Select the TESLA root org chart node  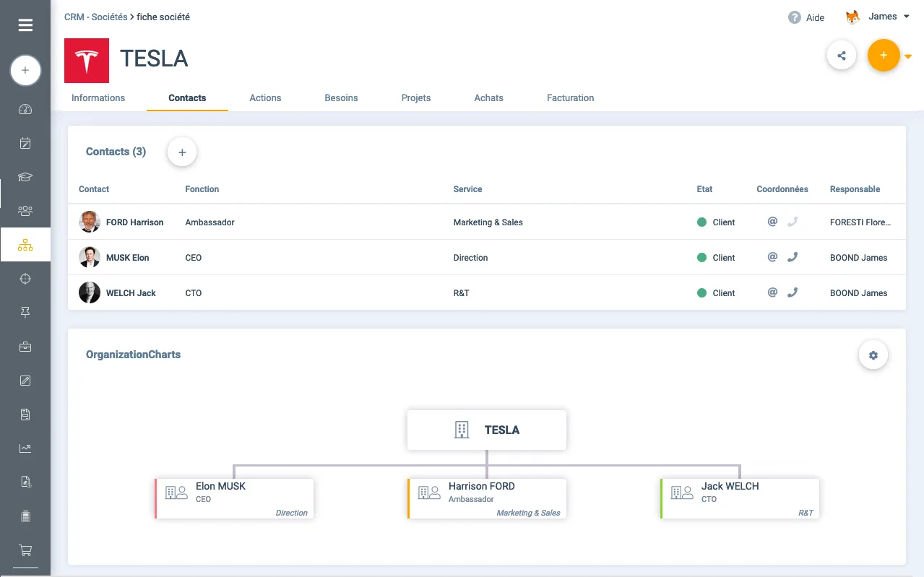click(x=487, y=430)
